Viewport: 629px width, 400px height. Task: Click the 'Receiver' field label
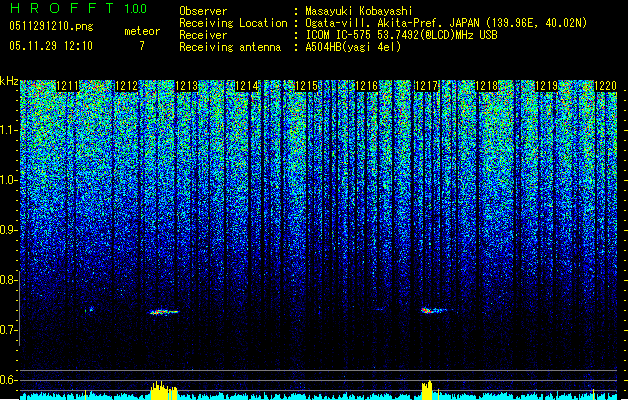tap(203, 35)
